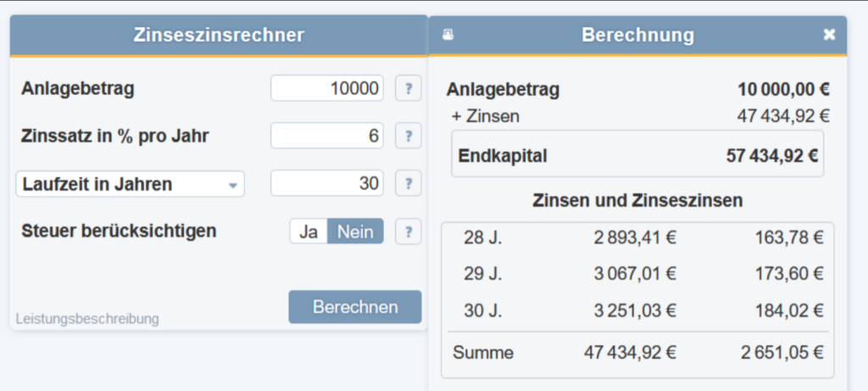The width and height of the screenshot is (868, 391).
Task: Click the Endkapital result box
Action: (x=637, y=155)
